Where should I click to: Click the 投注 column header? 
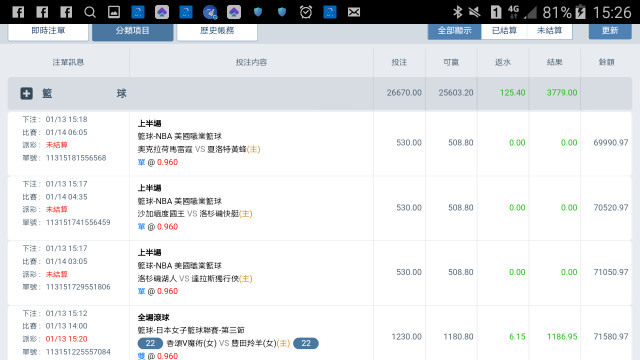[399, 62]
